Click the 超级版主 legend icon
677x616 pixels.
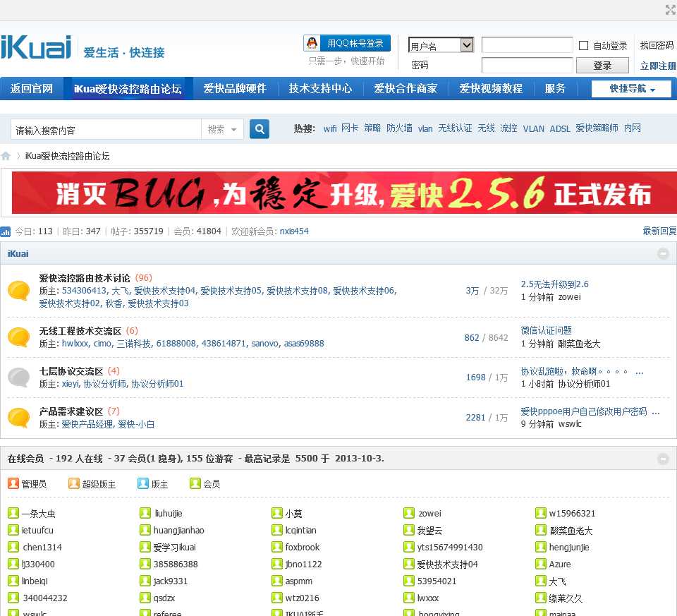click(x=74, y=483)
